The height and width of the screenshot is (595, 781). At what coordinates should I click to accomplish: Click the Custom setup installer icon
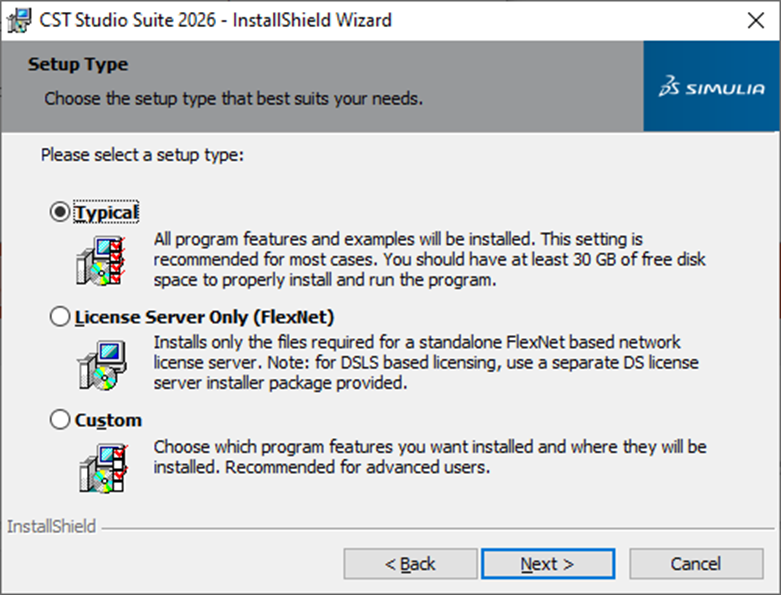101,466
